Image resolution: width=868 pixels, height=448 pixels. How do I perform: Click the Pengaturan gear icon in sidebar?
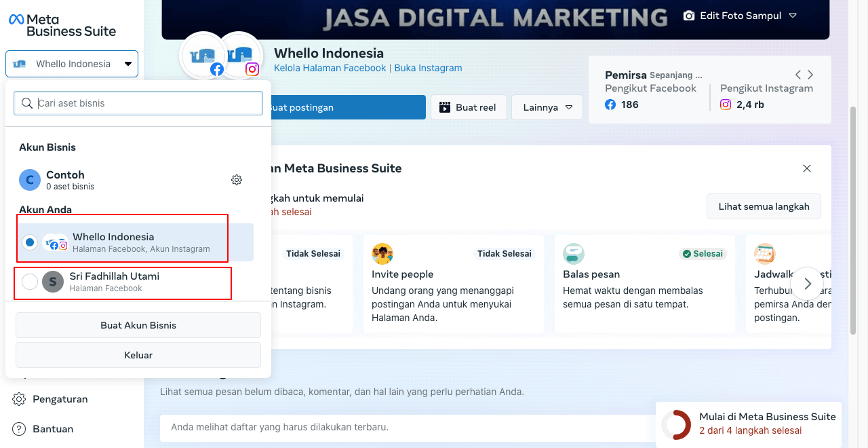click(19, 399)
